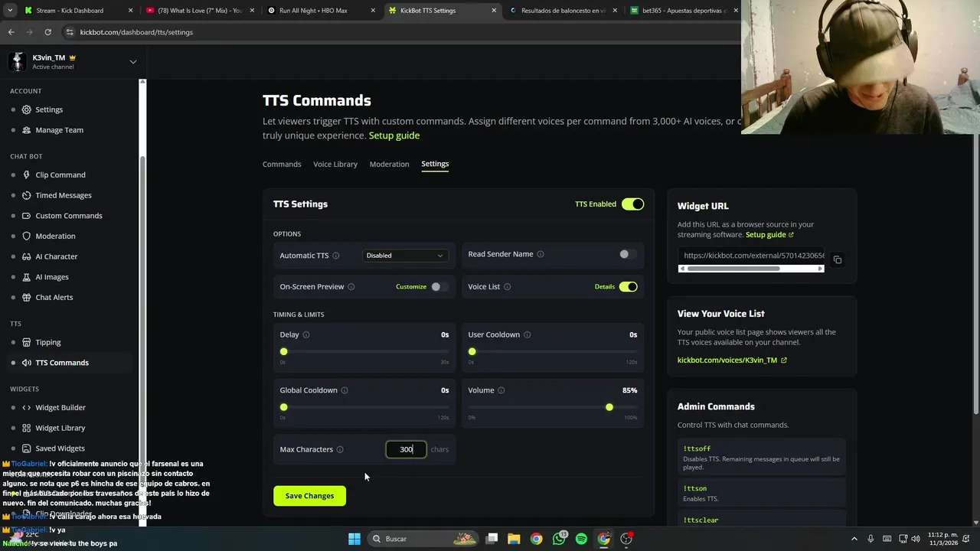Image resolution: width=980 pixels, height=551 pixels.
Task: Show Max Characters info icon
Action: tap(340, 449)
